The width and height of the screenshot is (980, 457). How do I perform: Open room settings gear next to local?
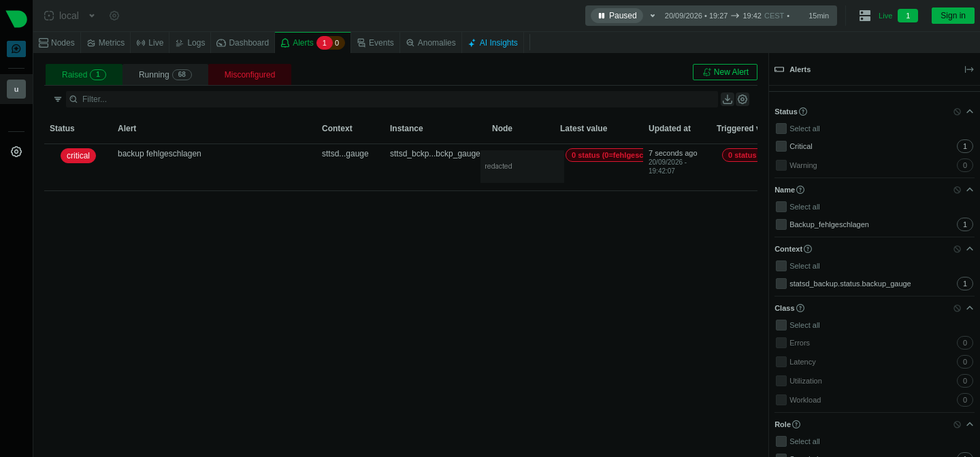coord(114,16)
